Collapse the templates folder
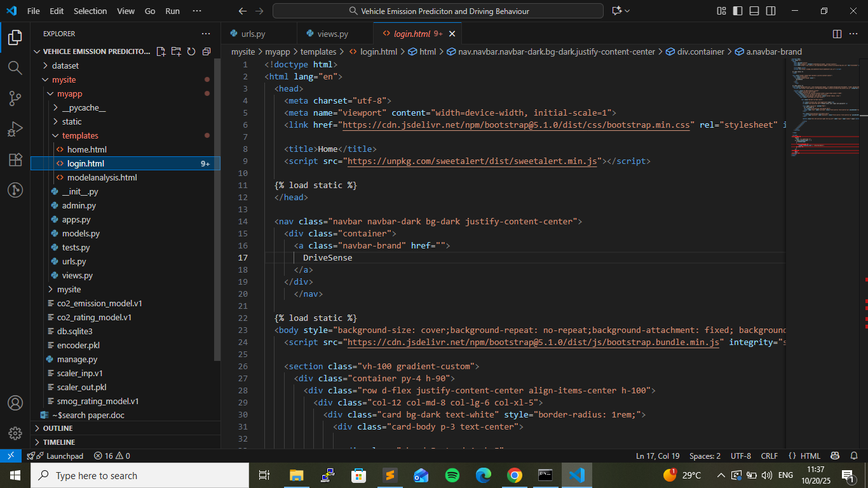This screenshot has width=868, height=488. click(x=80, y=135)
